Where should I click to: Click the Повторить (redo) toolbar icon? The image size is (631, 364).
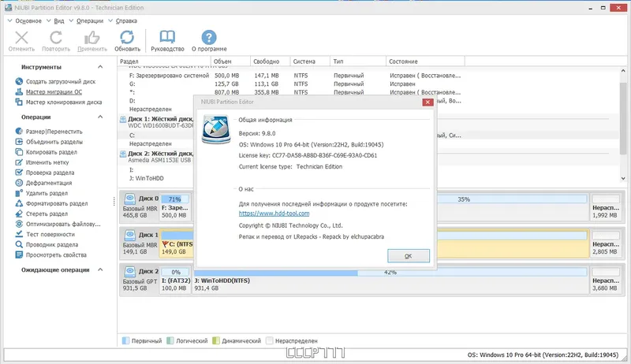pyautogui.click(x=56, y=38)
